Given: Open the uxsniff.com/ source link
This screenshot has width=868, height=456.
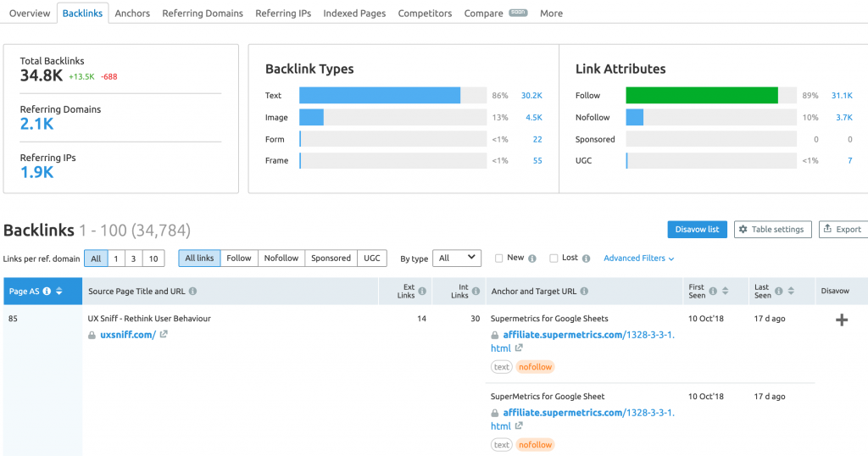Looking at the screenshot, I should point(128,335).
